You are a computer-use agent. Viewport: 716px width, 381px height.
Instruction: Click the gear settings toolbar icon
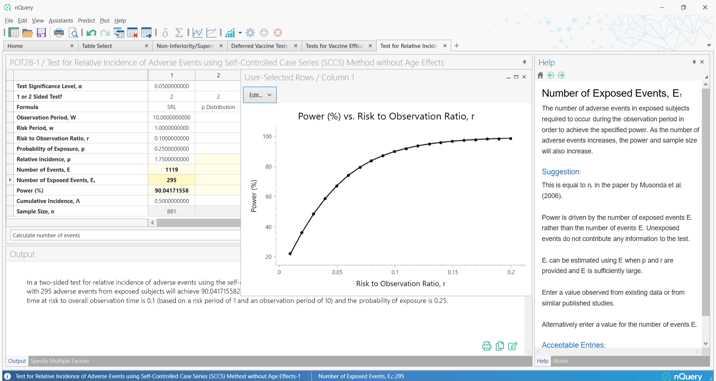[250, 32]
